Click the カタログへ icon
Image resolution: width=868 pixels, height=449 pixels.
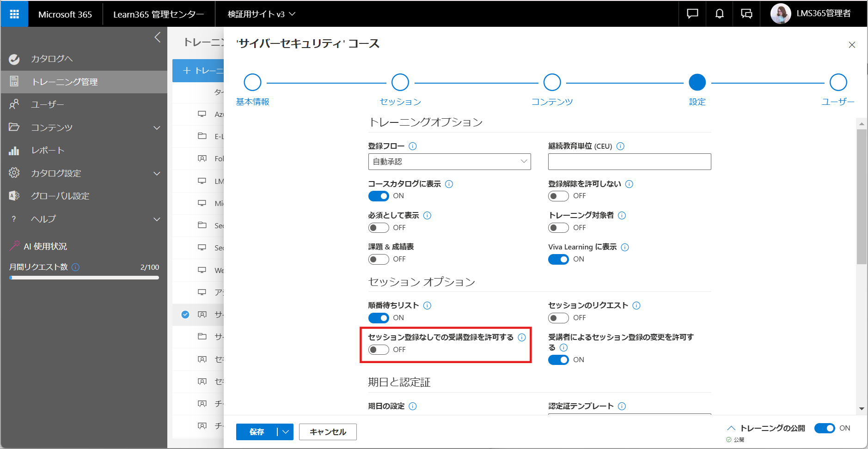coord(14,59)
